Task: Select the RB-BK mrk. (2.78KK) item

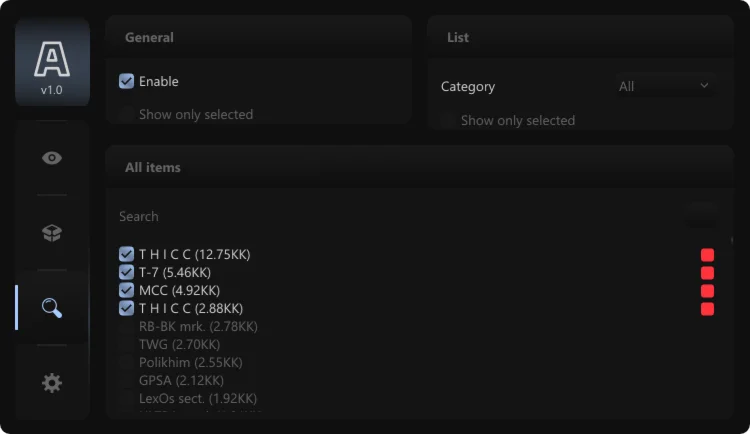Action: (x=127, y=326)
